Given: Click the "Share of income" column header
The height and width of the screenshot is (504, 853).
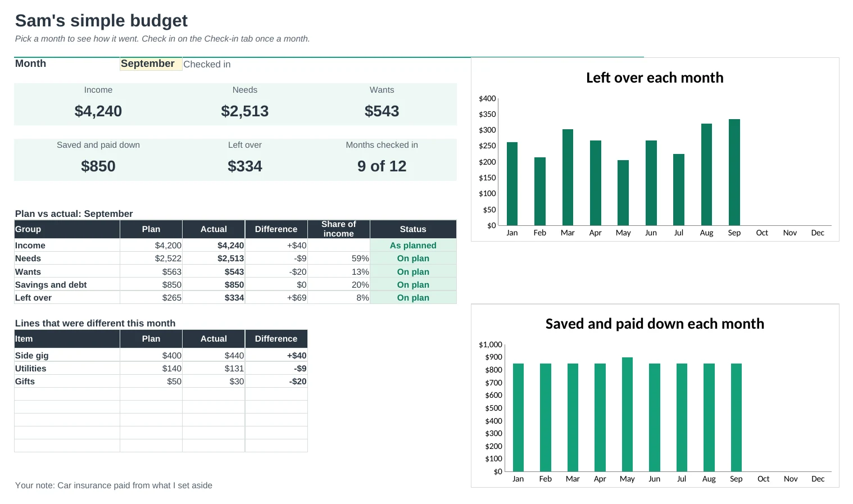Looking at the screenshot, I should (x=339, y=229).
